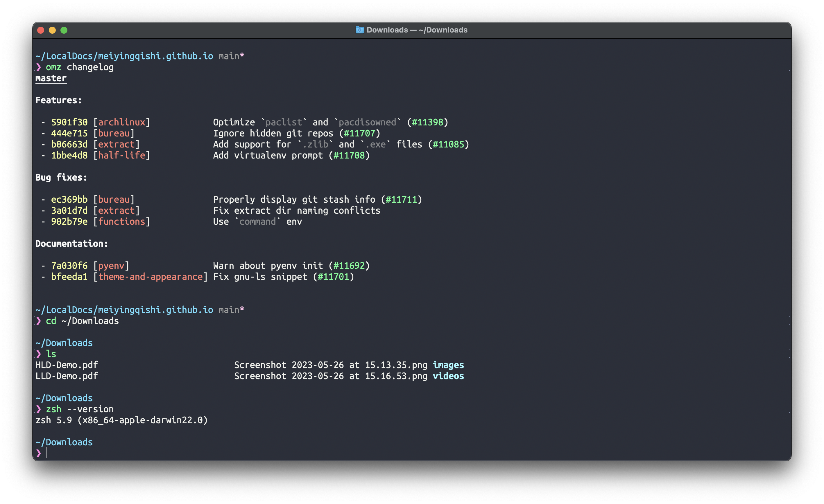Click the images directory name
Screen dimensions: 824x504
click(x=448, y=365)
